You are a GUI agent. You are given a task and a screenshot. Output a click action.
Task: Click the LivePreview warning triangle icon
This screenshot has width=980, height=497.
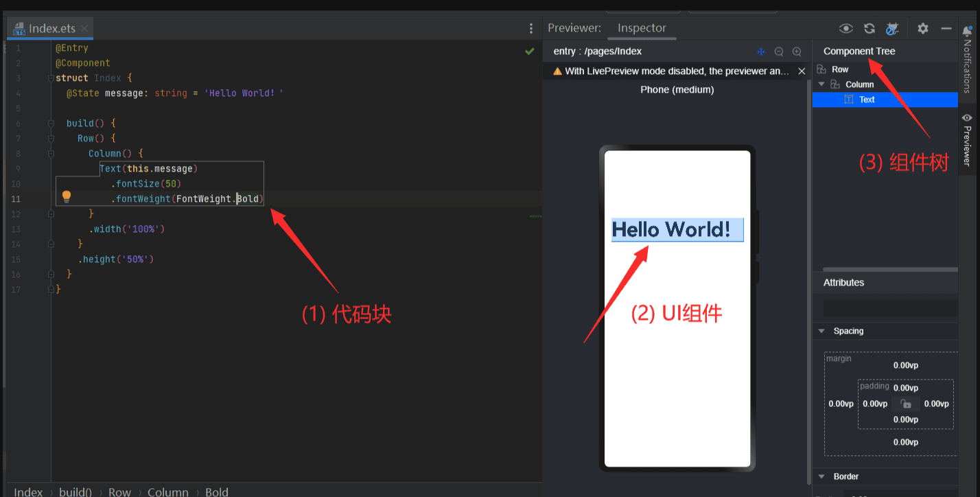coord(557,71)
